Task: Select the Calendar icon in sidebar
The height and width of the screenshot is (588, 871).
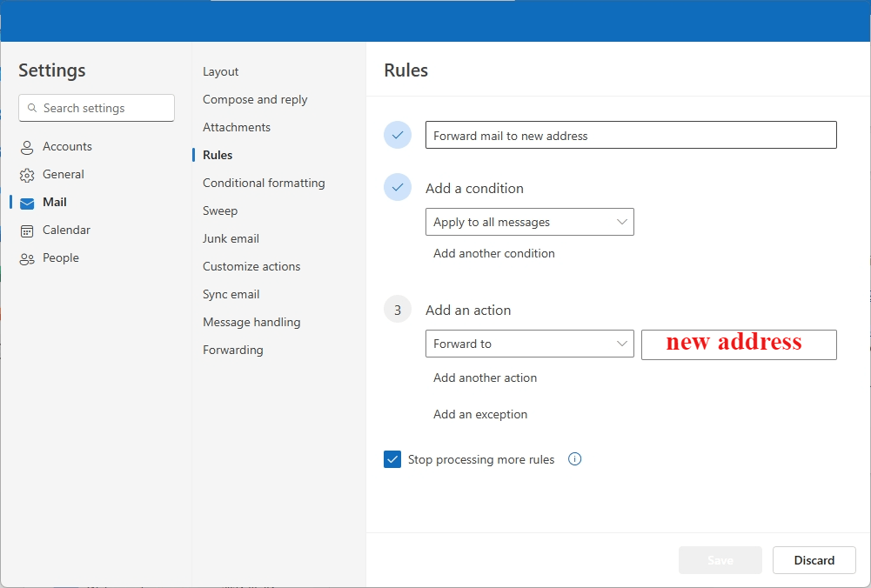Action: click(27, 230)
